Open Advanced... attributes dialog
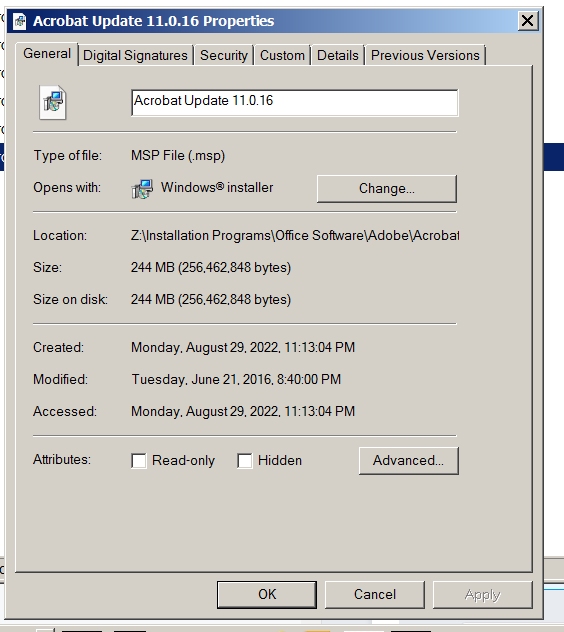The image size is (564, 632). click(408, 460)
